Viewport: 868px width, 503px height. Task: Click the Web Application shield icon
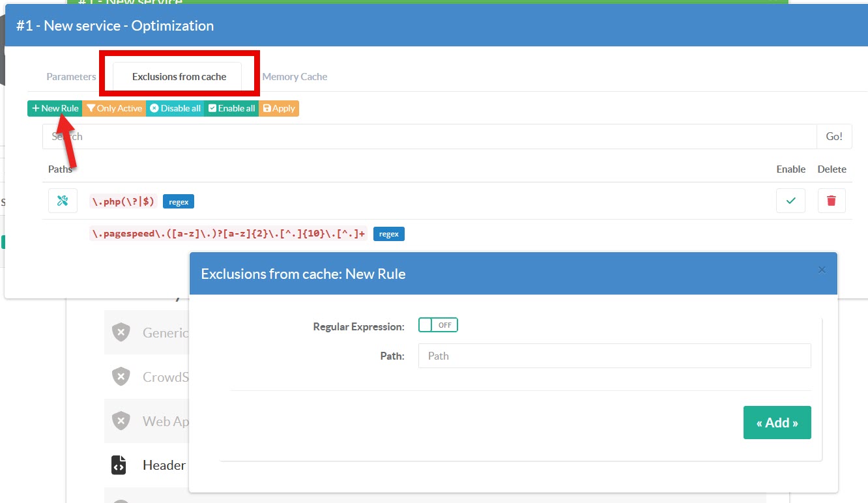tap(121, 421)
